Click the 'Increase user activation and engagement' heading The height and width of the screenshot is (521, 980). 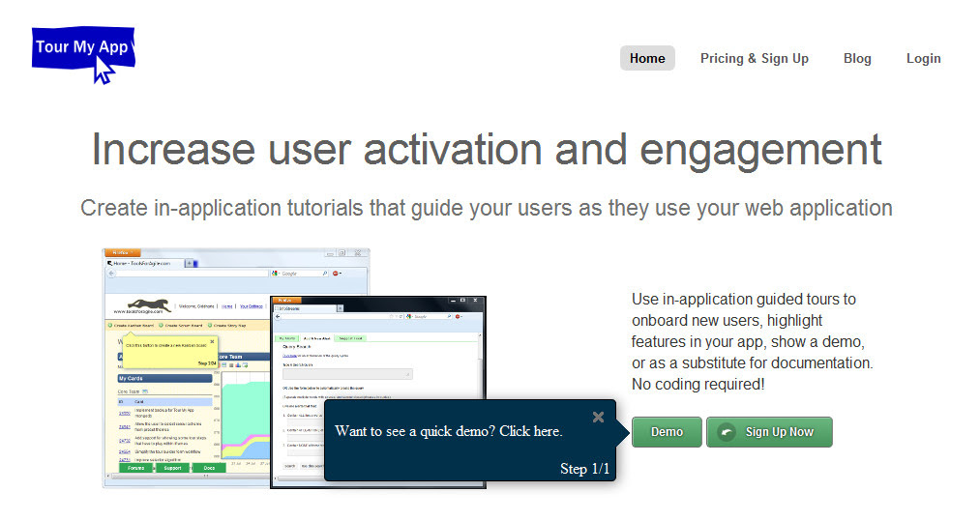tap(487, 150)
